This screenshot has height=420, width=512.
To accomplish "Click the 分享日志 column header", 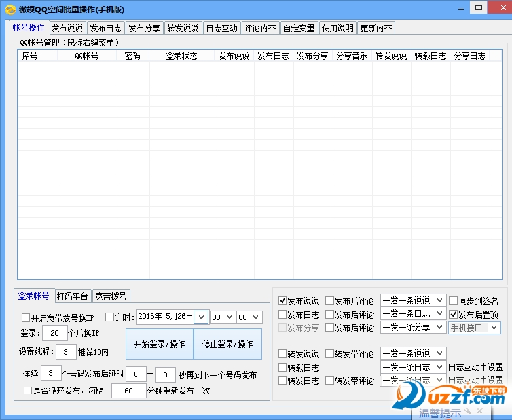I will [x=469, y=56].
